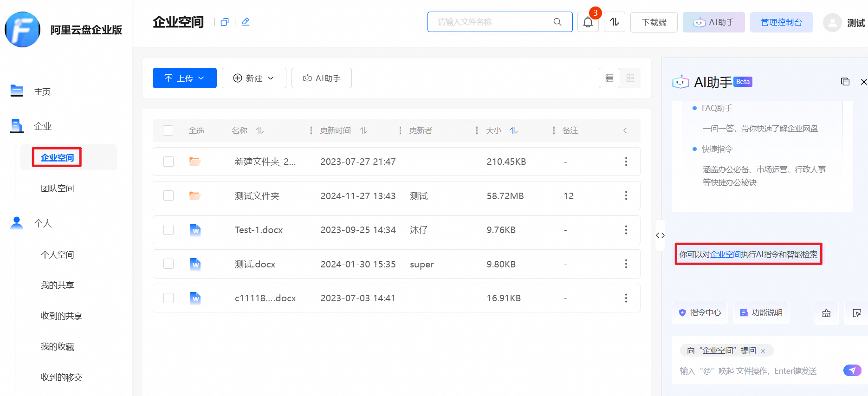
Task: Remove the 向"企业空间"提问 tag
Action: coord(763,351)
